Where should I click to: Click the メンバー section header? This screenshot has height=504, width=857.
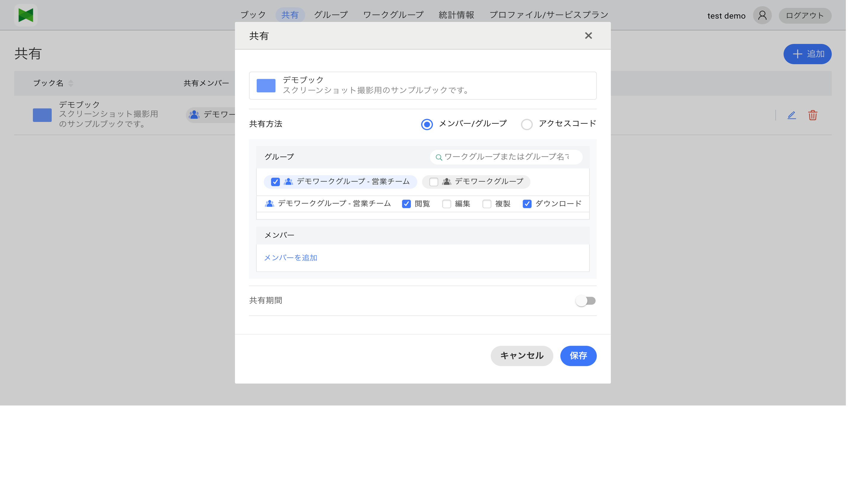point(422,235)
